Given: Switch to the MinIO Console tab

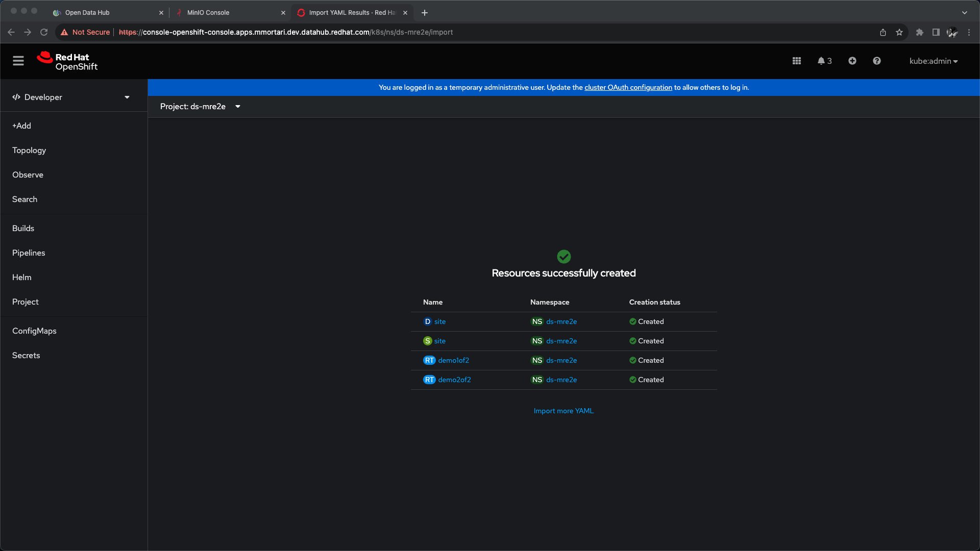Looking at the screenshot, I should [x=208, y=13].
